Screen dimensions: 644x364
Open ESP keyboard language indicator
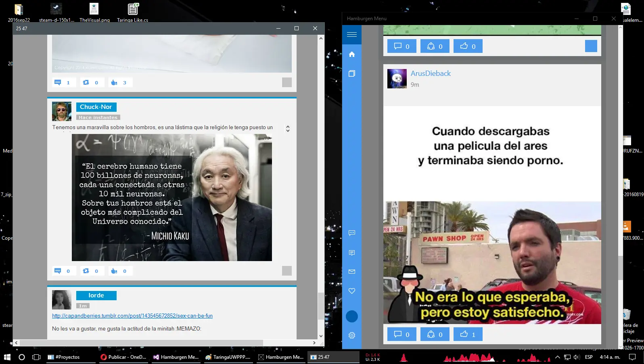point(589,357)
